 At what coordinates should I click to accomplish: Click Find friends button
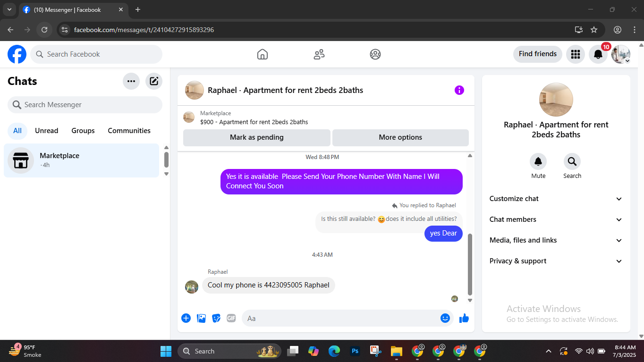[x=538, y=54]
